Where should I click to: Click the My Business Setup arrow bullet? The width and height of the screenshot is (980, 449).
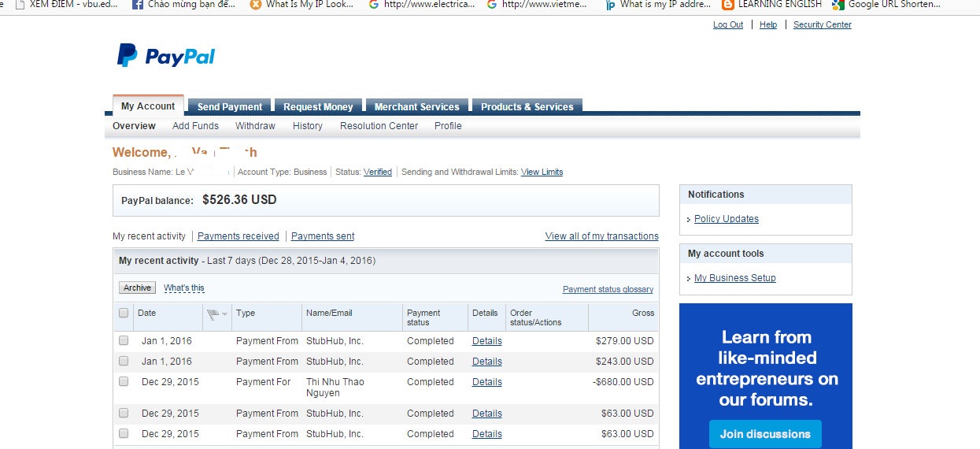pos(689,279)
